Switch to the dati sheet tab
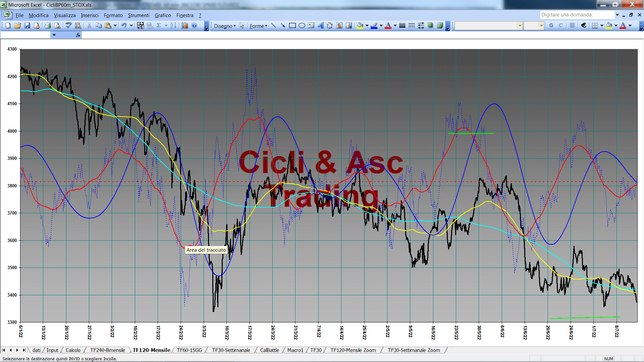The image size is (644, 362). pyautogui.click(x=37, y=350)
